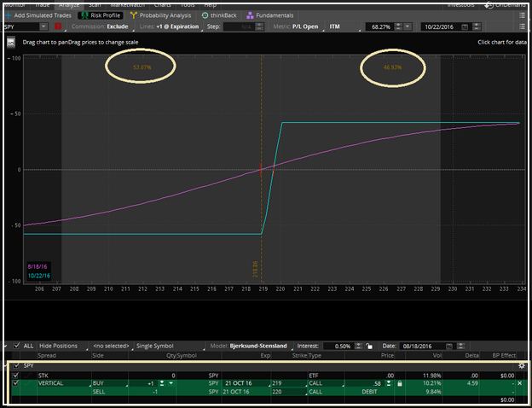The image size is (532, 408).
Task: Remove the VERTICAL trade with the X icon
Action: 519,383
